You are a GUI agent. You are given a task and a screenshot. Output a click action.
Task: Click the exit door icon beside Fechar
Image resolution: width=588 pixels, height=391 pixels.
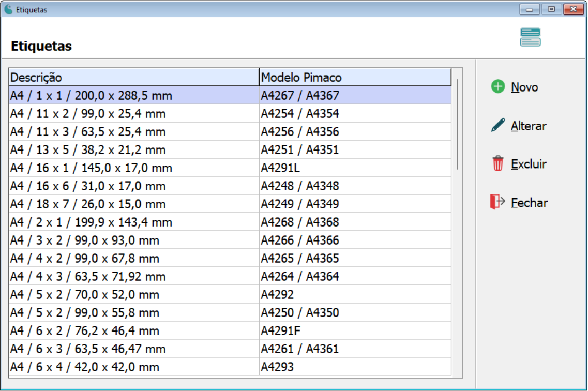(497, 202)
